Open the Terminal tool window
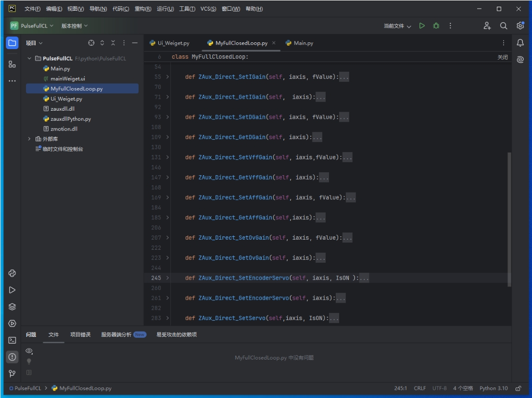This screenshot has width=532, height=398. pos(12,340)
